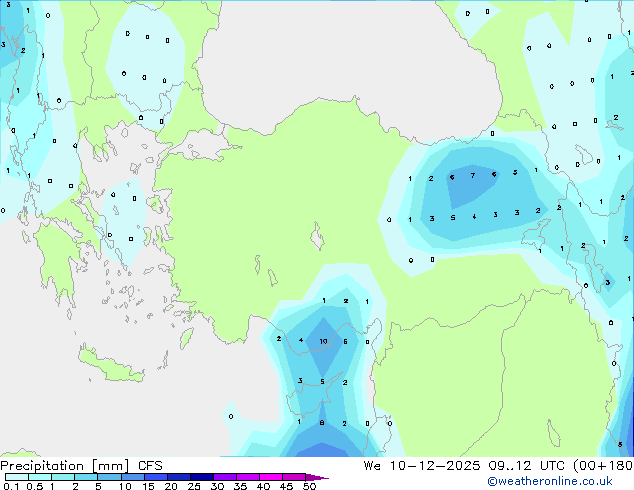This screenshot has height=490, width=634.
Task: Click the "Precipitation [mm] CFS" title text
Action: (81, 466)
